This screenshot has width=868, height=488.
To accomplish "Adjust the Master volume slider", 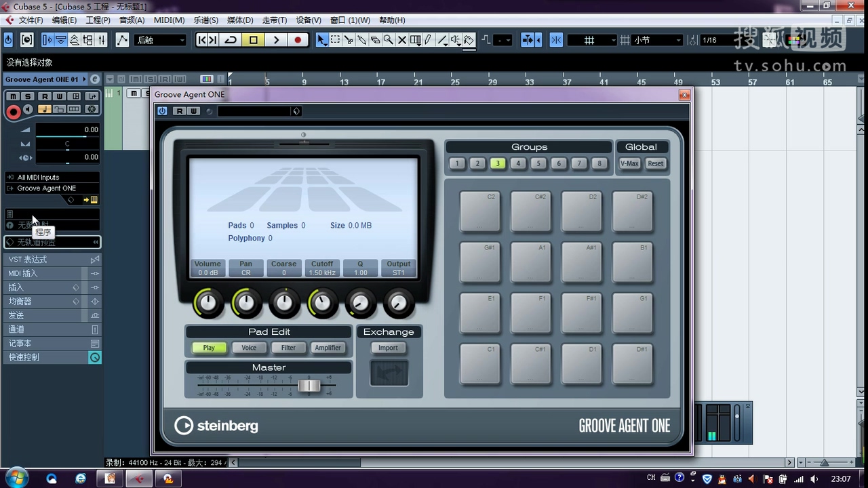I will coord(310,386).
